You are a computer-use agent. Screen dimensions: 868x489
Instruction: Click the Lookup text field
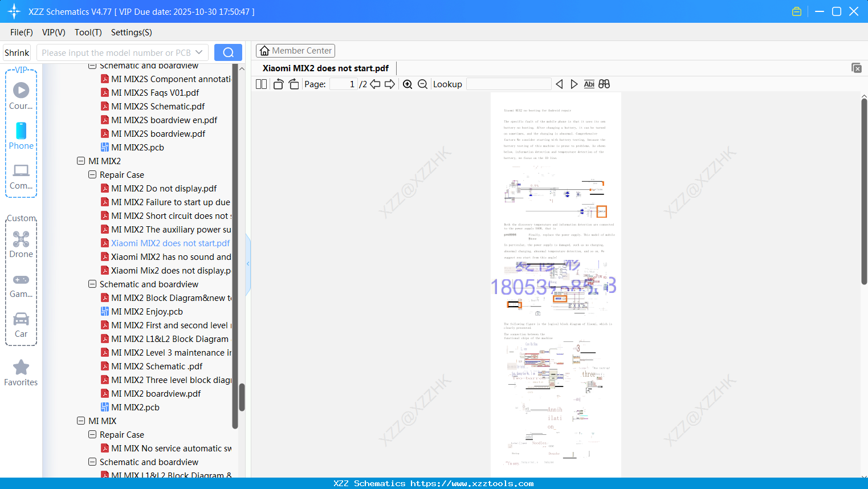pyautogui.click(x=508, y=84)
